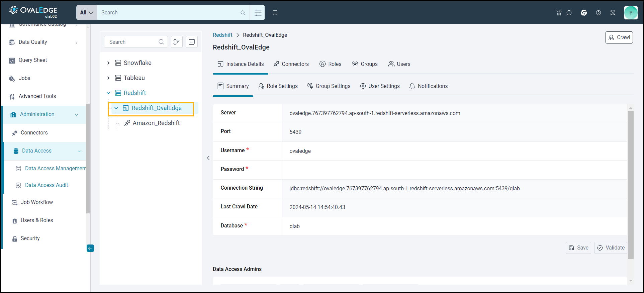Open the All search scope dropdown
Viewport: 644px width, 293px height.
click(87, 13)
